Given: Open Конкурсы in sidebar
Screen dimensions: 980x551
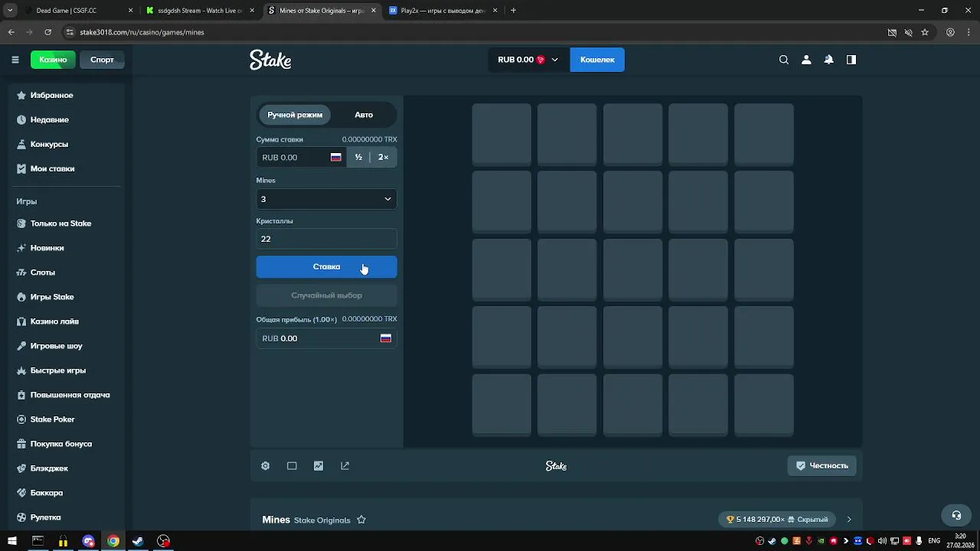Looking at the screenshot, I should pyautogui.click(x=49, y=144).
